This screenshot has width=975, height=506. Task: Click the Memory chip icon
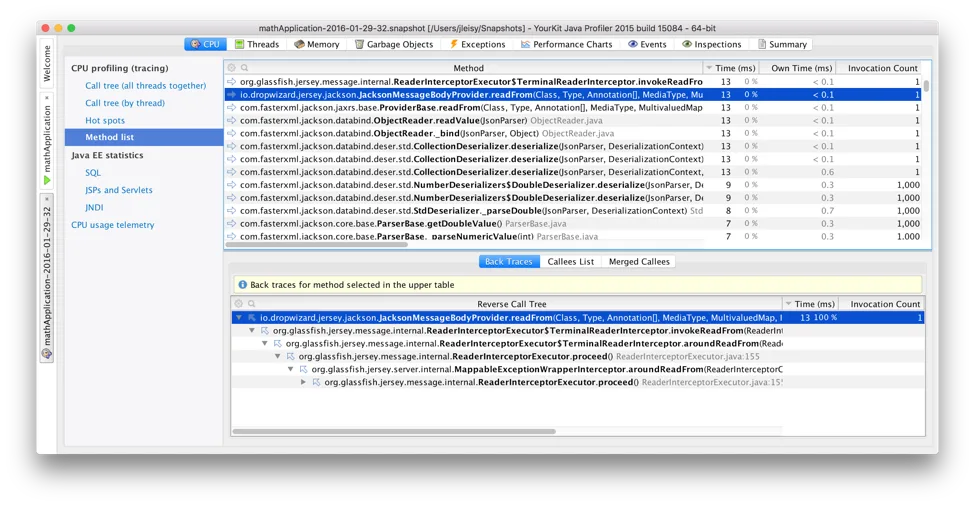pos(299,44)
